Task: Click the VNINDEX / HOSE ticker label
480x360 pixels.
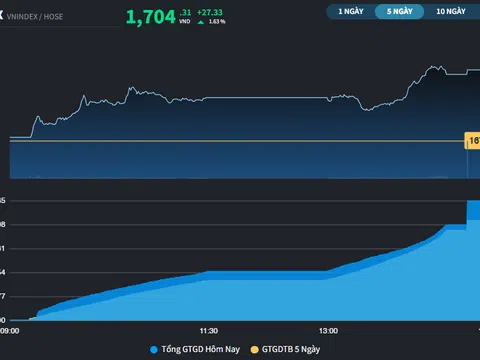Action: click(35, 17)
